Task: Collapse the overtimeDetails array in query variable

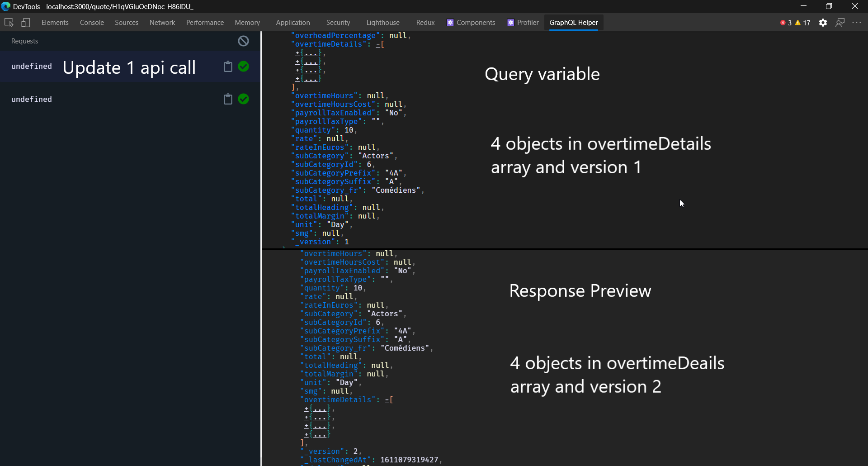Action: [377, 44]
